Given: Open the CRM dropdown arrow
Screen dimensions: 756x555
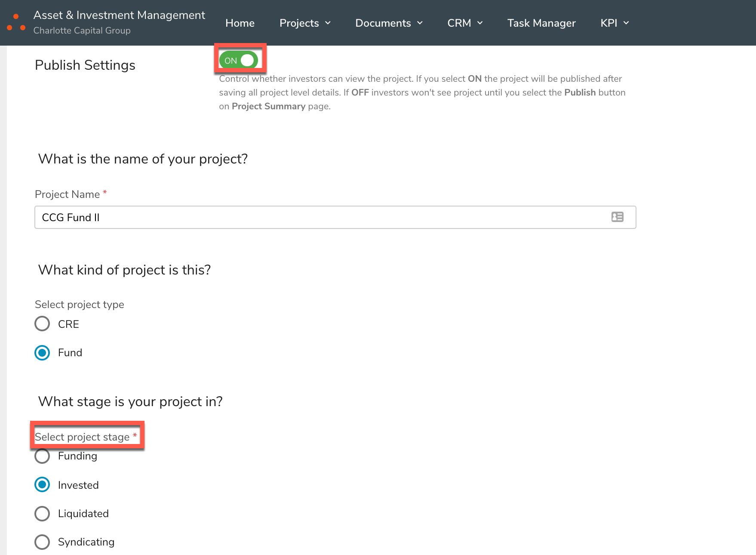Looking at the screenshot, I should 480,23.
